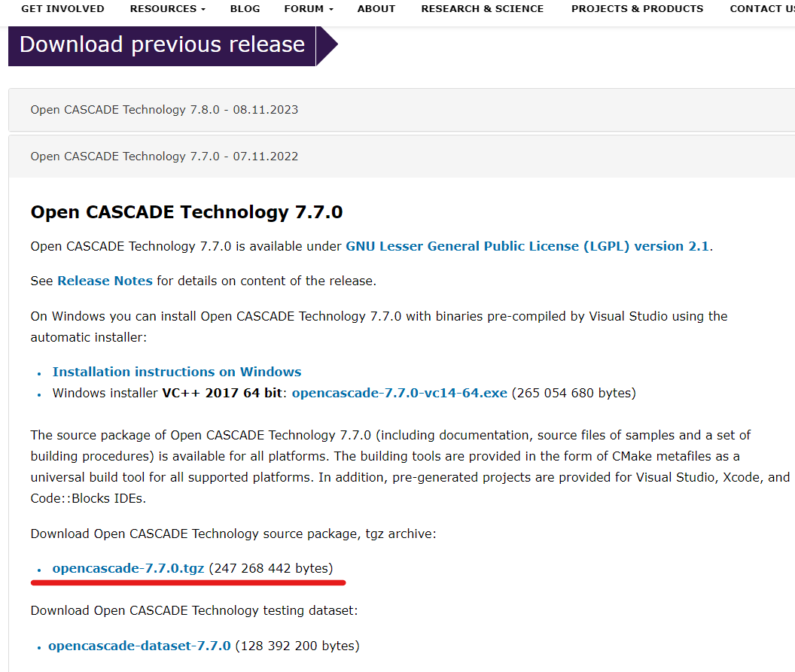Screen dimensions: 795x672
Task: Click the text '(265 054 680 bytes)'
Action: coord(574,394)
